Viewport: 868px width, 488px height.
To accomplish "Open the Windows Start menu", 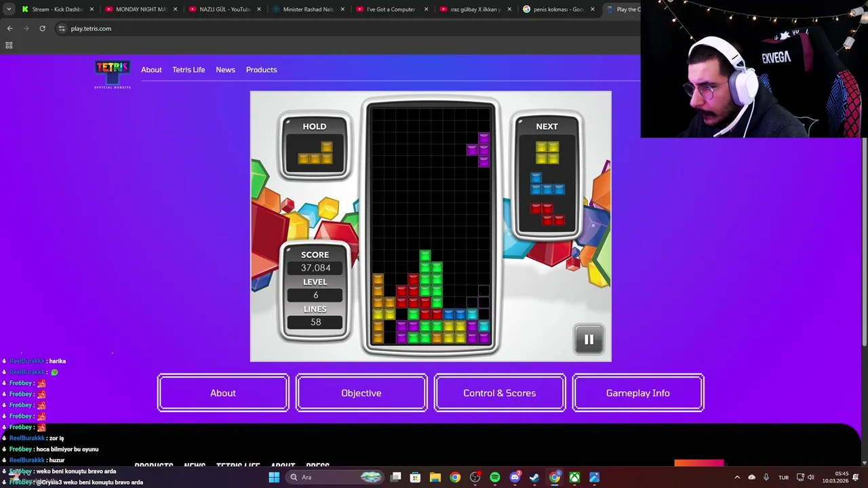I will point(274,477).
